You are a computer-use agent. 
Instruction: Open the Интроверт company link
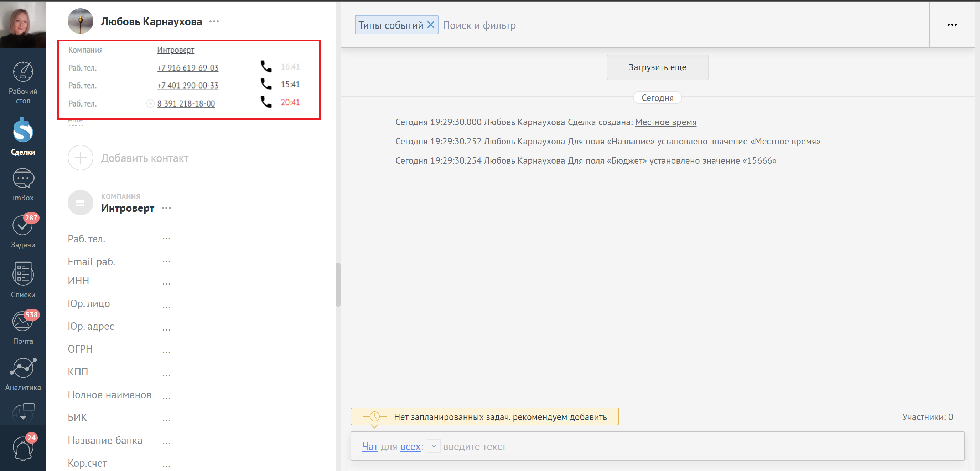coord(175,50)
